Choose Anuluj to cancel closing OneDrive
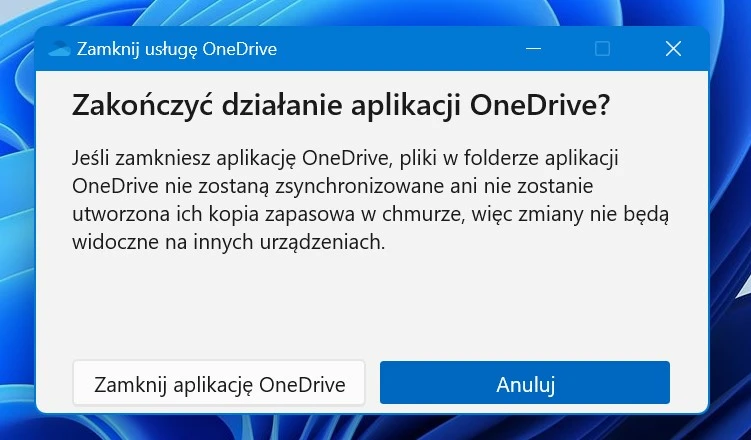The image size is (751, 440). coord(525,384)
